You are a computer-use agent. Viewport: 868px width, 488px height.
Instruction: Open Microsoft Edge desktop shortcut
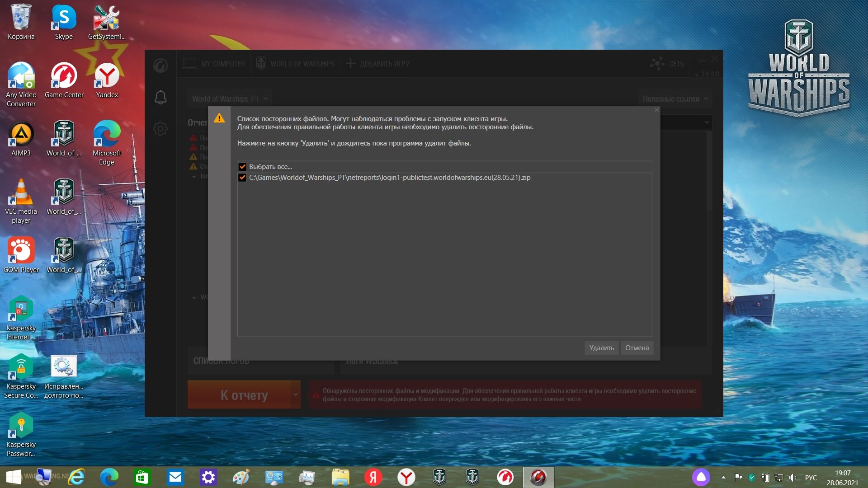107,143
